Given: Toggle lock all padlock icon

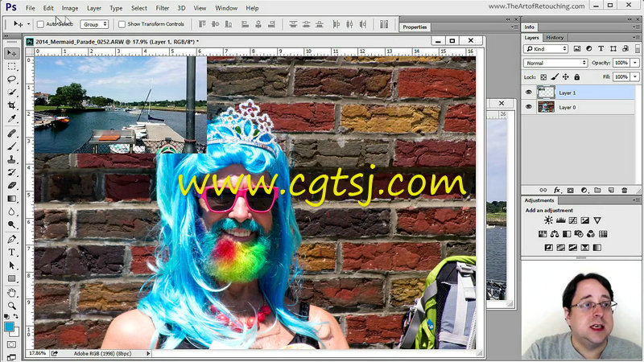Looking at the screenshot, I should pos(576,77).
